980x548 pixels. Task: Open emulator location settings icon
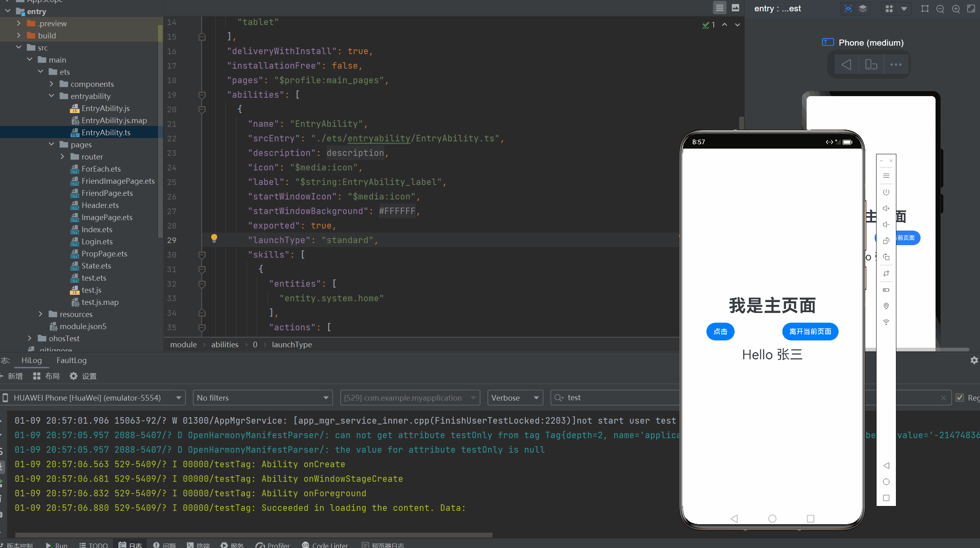[x=886, y=306]
